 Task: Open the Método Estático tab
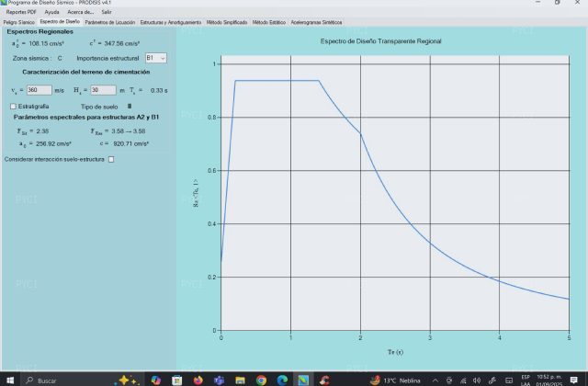(269, 22)
